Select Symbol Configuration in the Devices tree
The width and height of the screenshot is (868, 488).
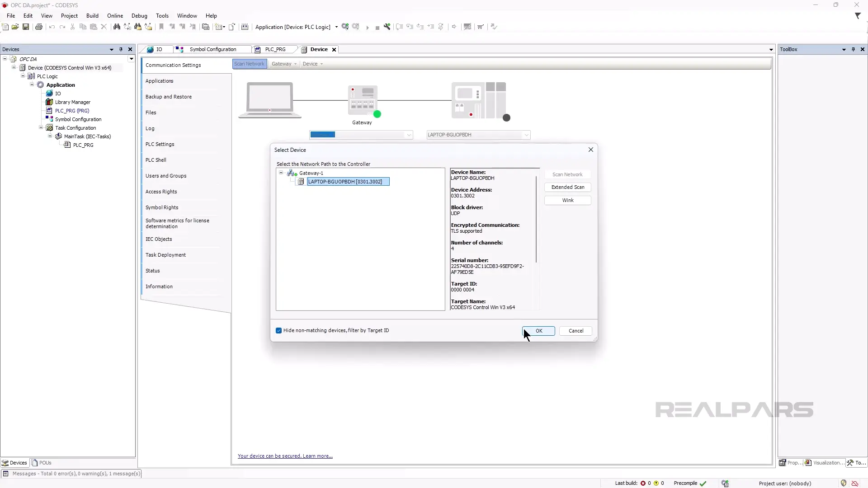[78, 119]
